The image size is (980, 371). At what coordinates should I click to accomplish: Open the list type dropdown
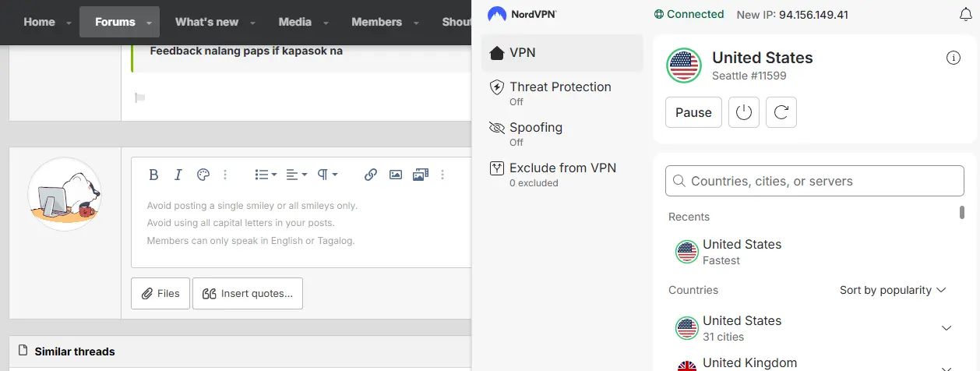pos(266,175)
